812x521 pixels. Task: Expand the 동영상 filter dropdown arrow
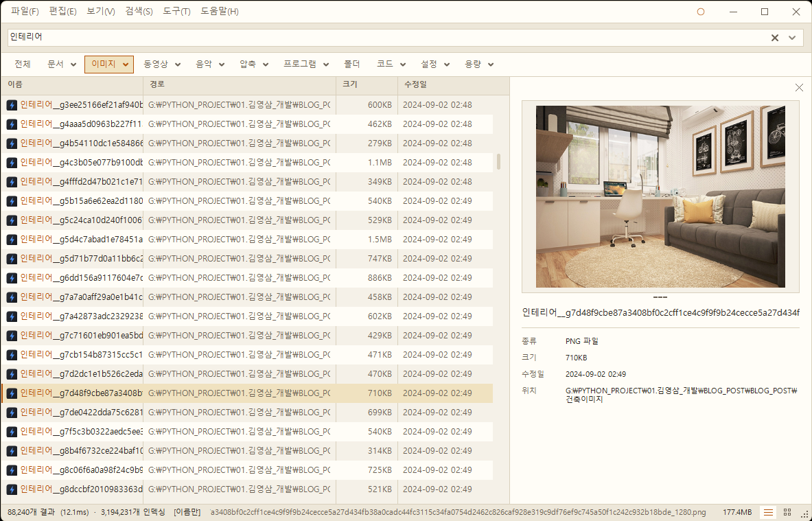pyautogui.click(x=178, y=65)
